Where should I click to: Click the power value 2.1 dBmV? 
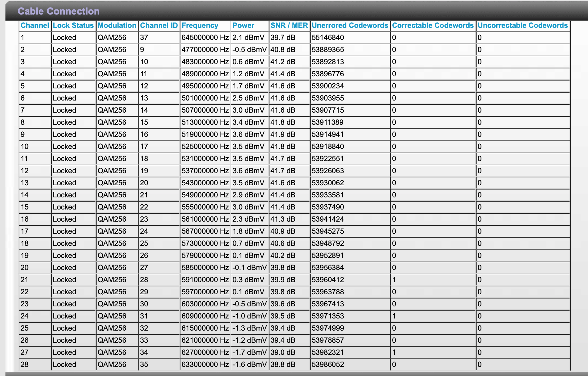[x=248, y=38]
